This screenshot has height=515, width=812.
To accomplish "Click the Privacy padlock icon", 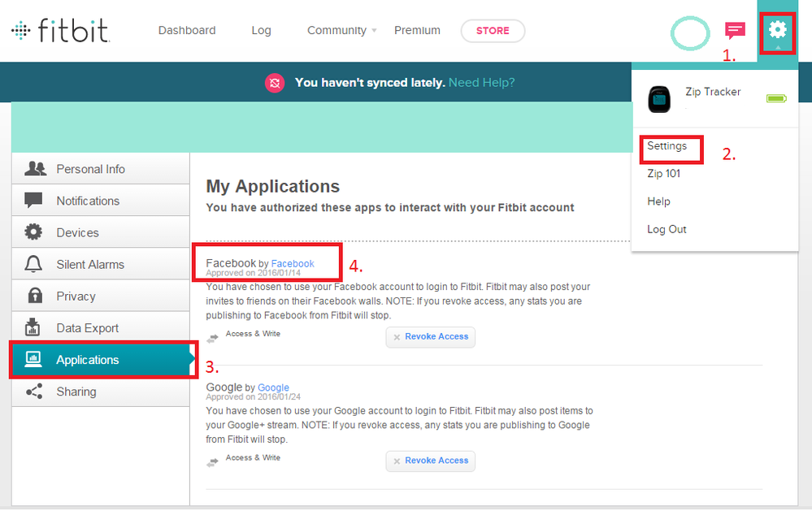I will 35,295.
